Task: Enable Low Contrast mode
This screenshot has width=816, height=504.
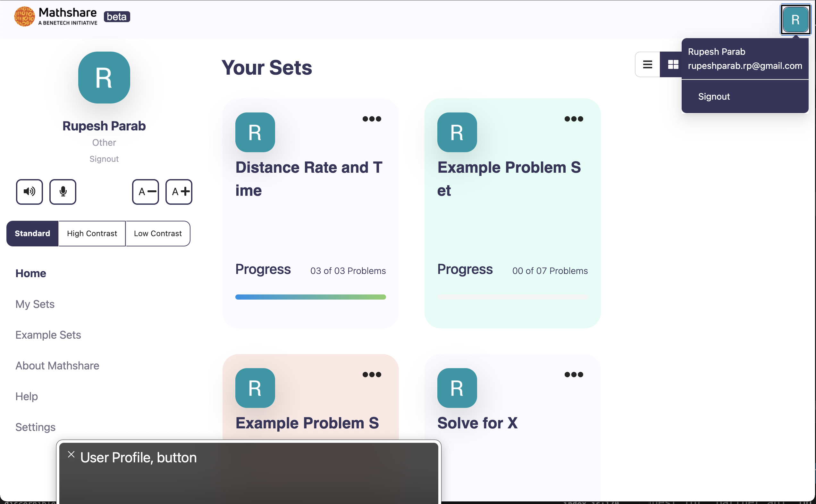Action: [157, 233]
